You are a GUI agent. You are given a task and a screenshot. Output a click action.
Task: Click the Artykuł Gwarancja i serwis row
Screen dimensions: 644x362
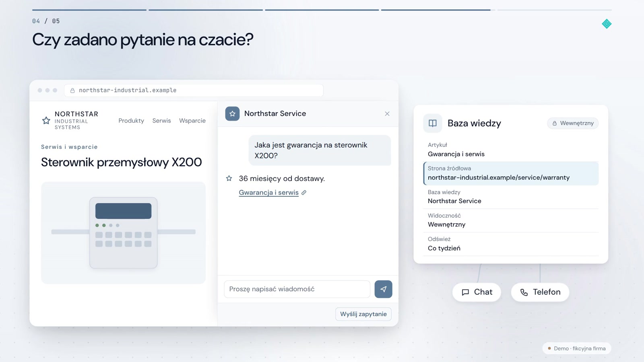point(511,150)
